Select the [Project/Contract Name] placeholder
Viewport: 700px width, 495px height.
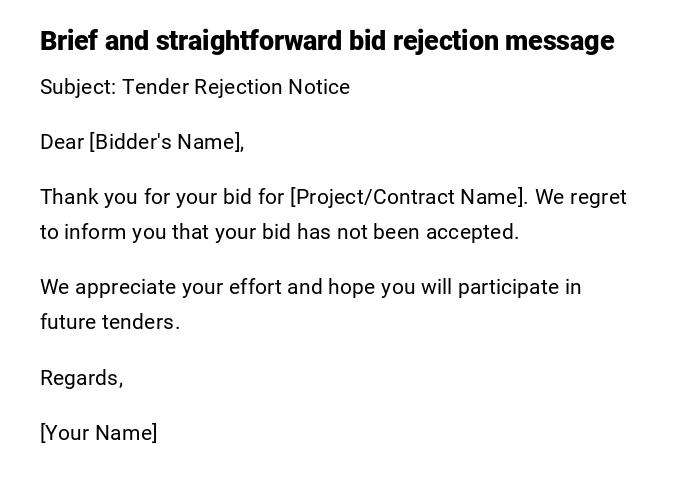tap(407, 197)
